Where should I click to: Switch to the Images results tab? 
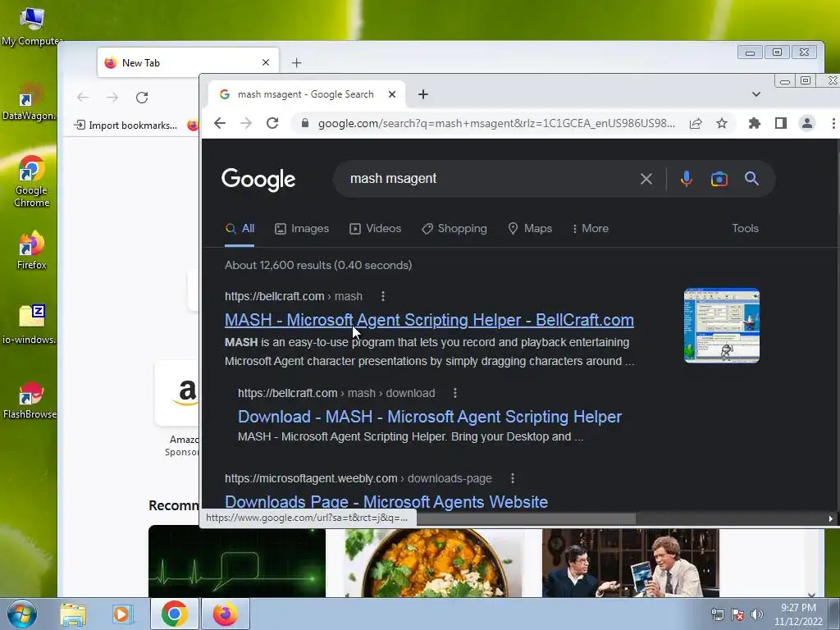tap(302, 228)
